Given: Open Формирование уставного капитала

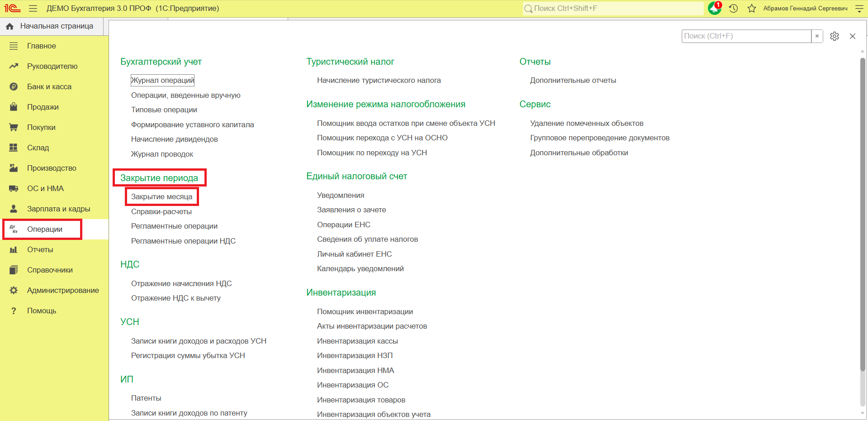Looking at the screenshot, I should pyautogui.click(x=192, y=124).
